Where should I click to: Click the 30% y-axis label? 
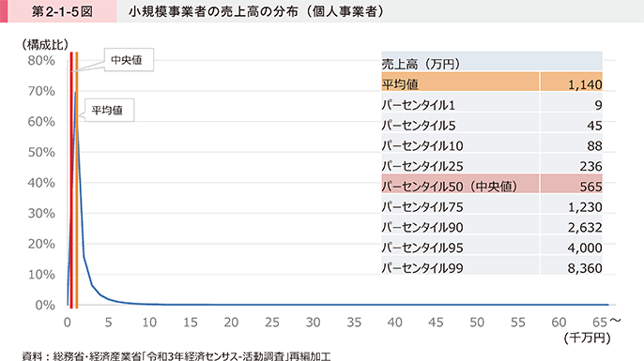point(41,214)
